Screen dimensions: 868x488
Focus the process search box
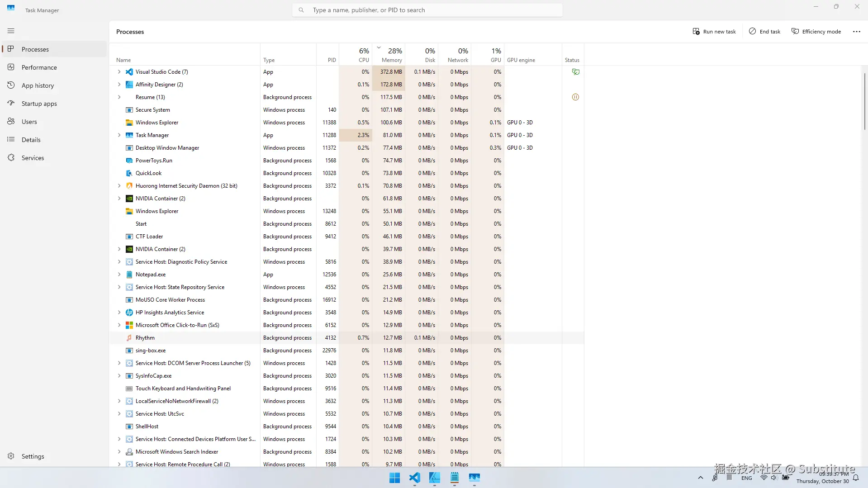(x=427, y=10)
